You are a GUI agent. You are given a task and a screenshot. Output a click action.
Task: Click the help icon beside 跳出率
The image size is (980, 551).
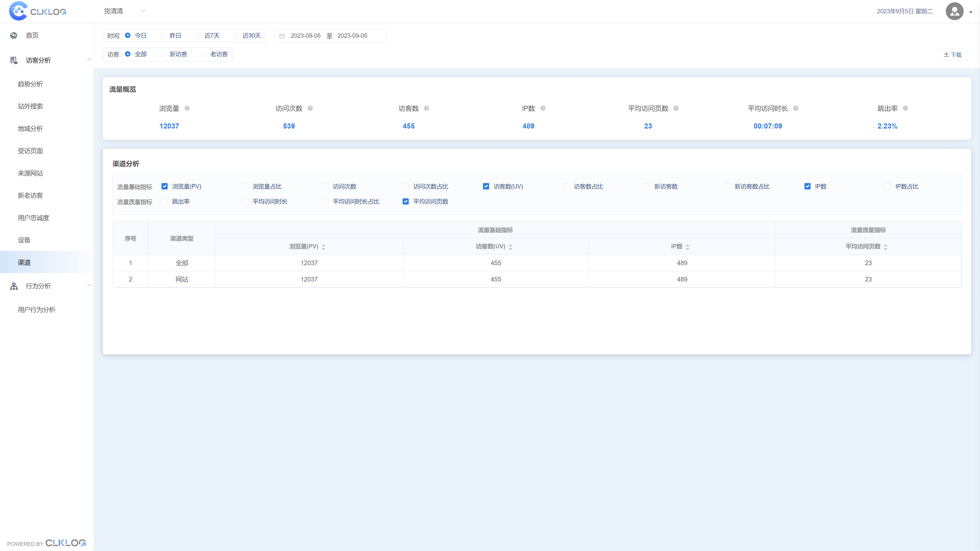pos(905,108)
